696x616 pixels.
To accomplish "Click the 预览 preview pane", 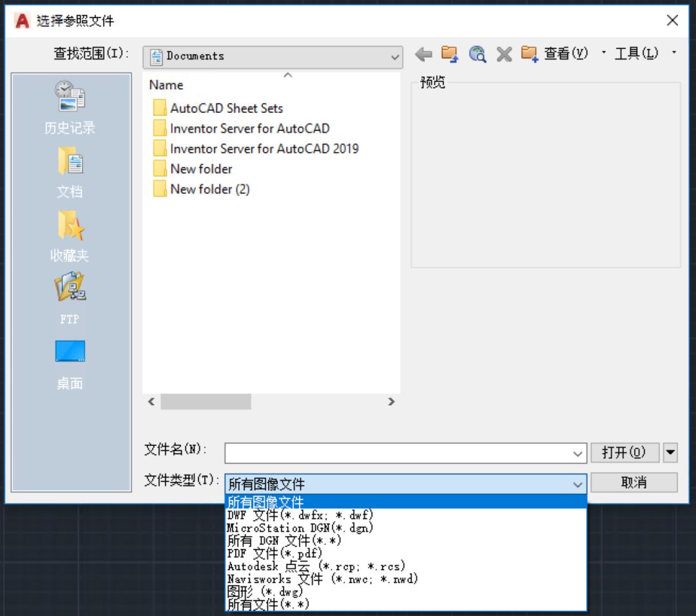I will [x=546, y=175].
